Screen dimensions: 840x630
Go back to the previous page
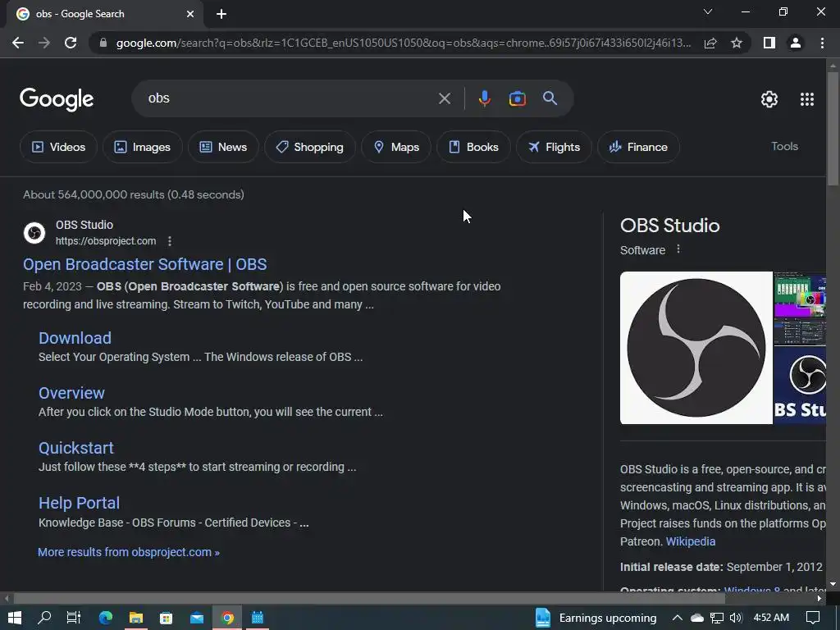tap(18, 43)
